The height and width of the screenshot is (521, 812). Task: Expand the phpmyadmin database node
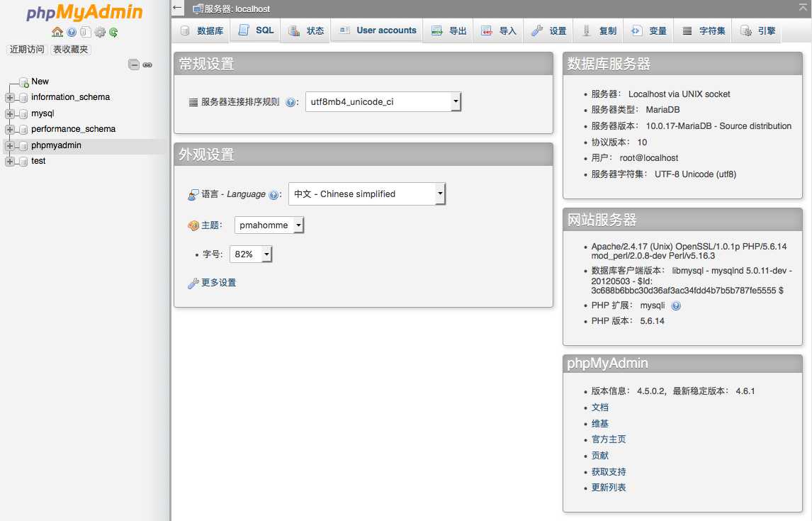coord(9,145)
